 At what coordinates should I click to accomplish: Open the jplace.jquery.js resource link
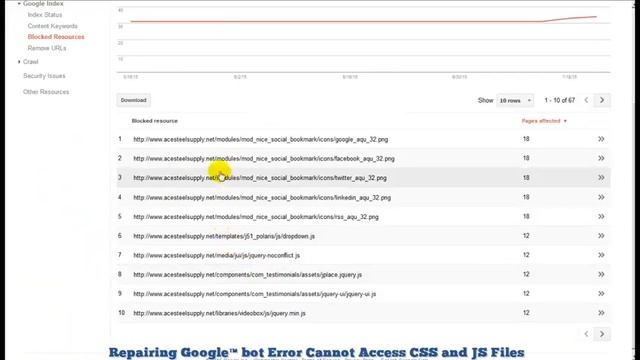point(247,275)
